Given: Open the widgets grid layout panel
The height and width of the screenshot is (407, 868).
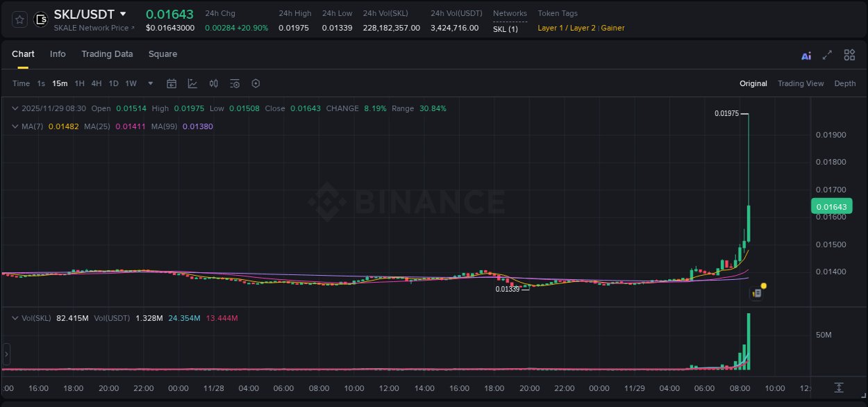Looking at the screenshot, I should click(x=849, y=55).
